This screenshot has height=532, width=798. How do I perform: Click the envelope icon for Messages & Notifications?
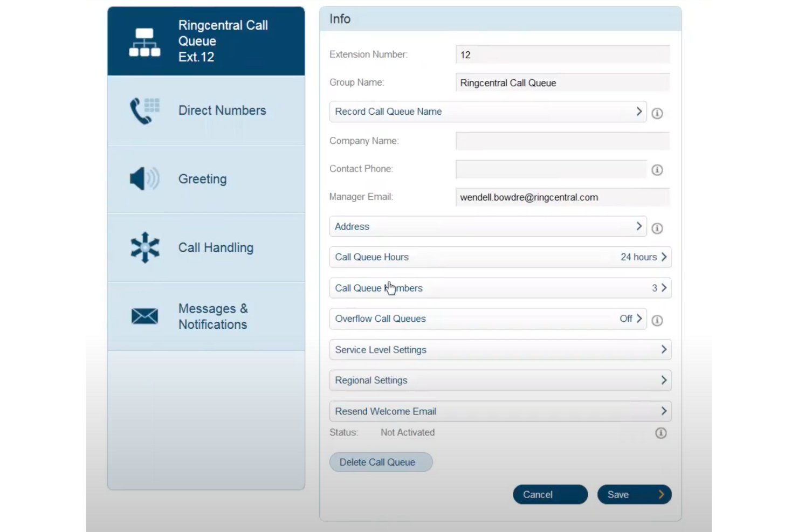click(143, 316)
